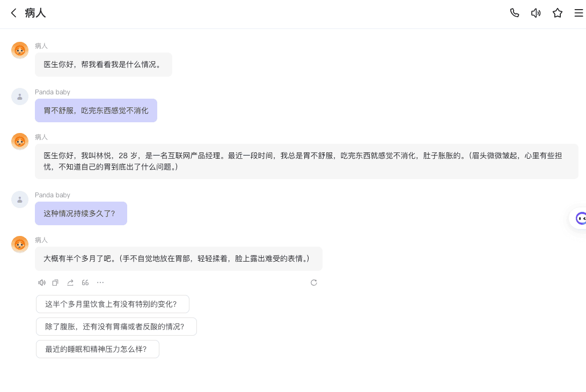
Task: Share the last patient message
Action: (x=70, y=283)
